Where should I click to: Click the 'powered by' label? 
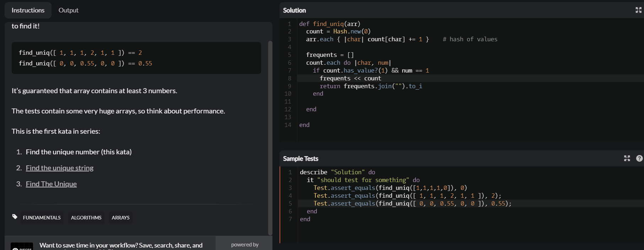(245, 245)
